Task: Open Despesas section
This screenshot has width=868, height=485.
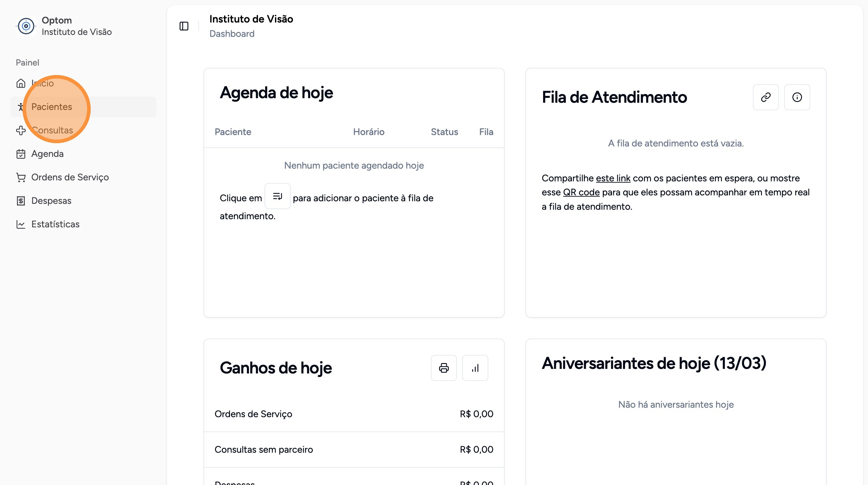Action: (51, 201)
